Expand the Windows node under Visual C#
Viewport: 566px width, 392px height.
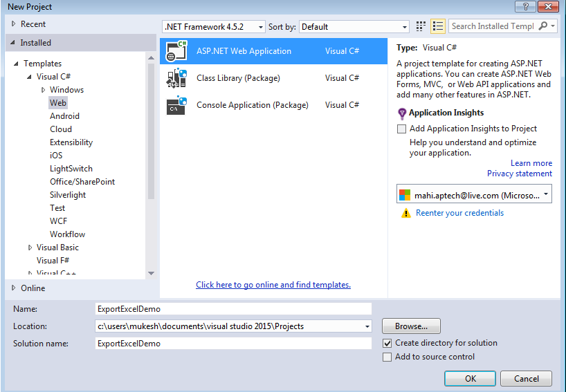(x=44, y=90)
